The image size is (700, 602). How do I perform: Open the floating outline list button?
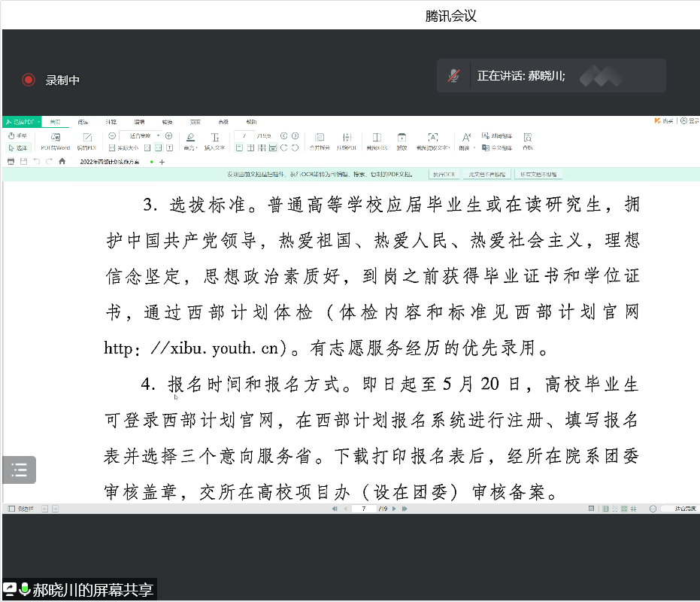click(19, 470)
